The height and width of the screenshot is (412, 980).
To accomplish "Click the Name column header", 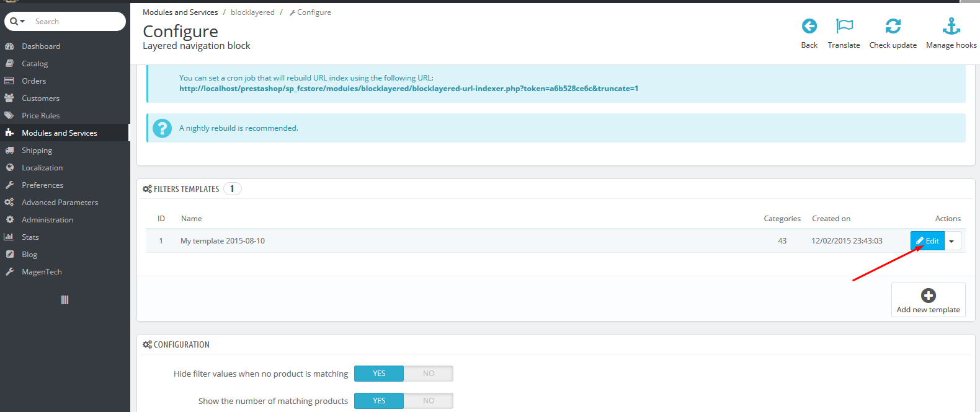I will (x=191, y=219).
